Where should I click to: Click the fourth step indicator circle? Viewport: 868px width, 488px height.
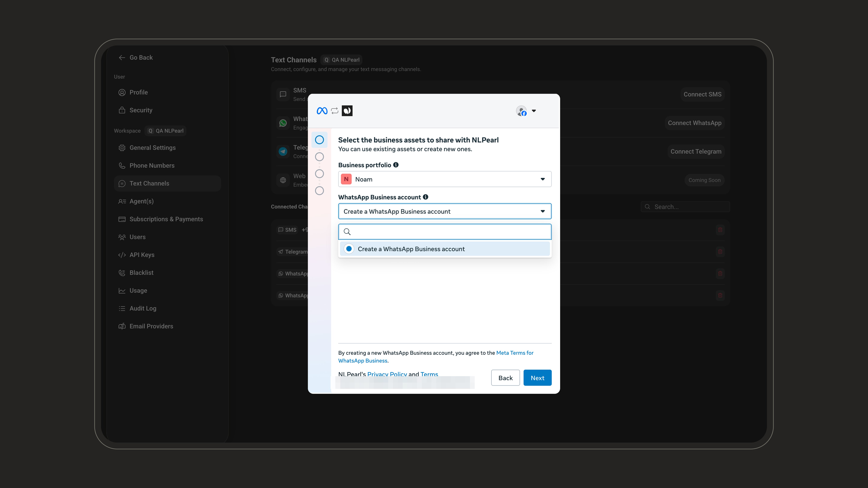pyautogui.click(x=319, y=191)
